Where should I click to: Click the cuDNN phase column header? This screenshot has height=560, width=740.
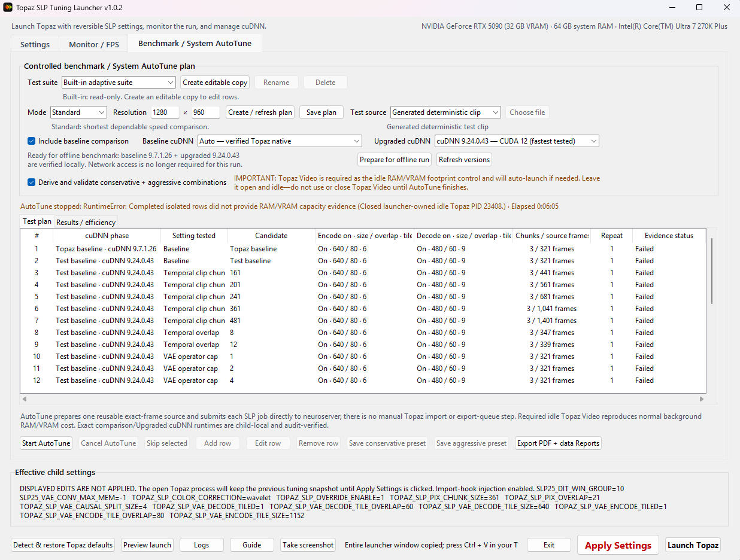[x=107, y=236]
